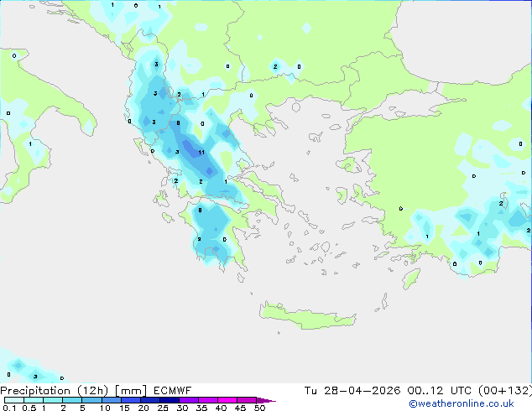Click the legend scale label '35'
Screen dimensions: 532x411
(201, 408)
